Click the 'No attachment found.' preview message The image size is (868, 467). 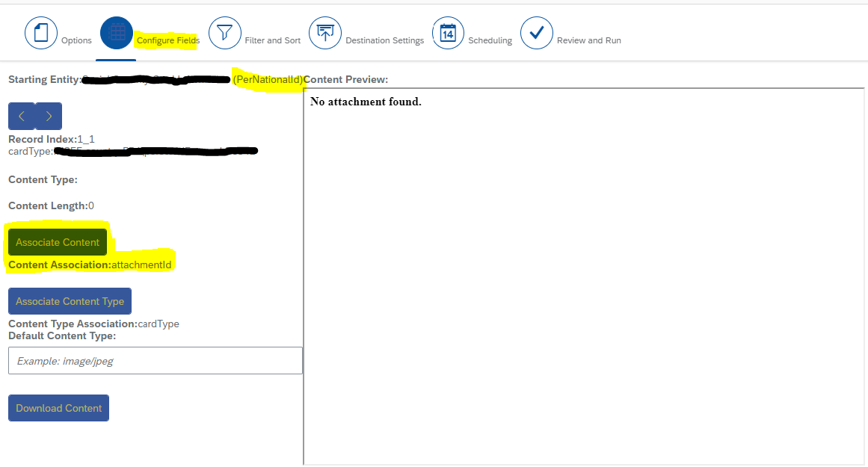366,102
